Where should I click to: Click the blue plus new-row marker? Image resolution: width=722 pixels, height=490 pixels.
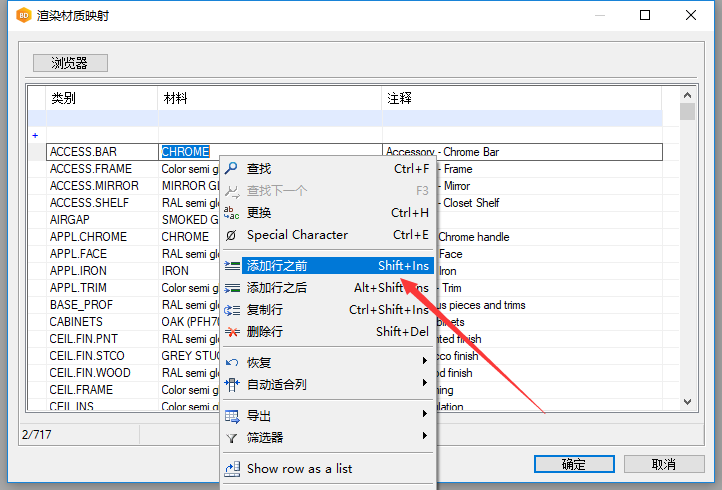coord(35,135)
